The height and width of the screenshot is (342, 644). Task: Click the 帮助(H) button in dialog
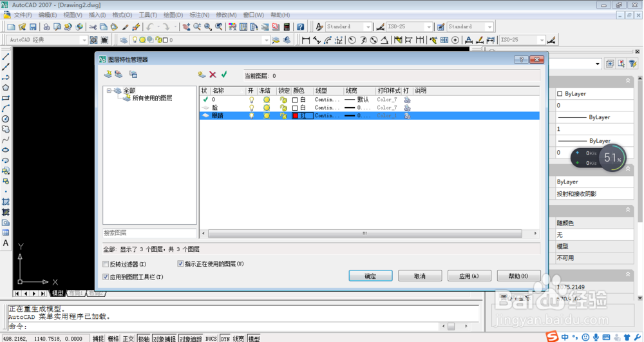tap(518, 276)
